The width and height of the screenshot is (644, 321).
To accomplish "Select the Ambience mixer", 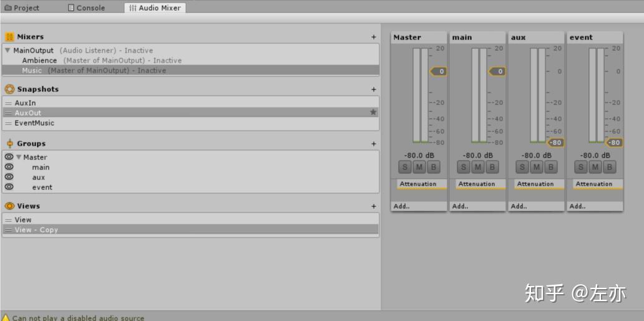I will click(x=190, y=61).
